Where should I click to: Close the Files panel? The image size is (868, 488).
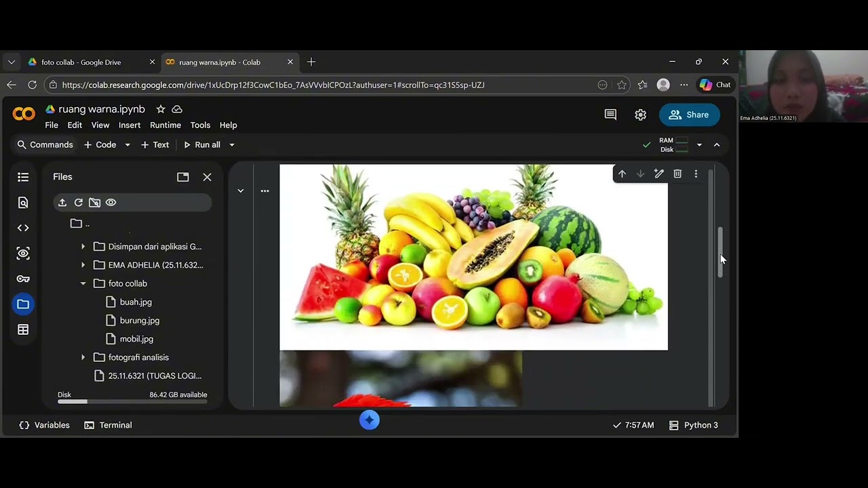[208, 177]
